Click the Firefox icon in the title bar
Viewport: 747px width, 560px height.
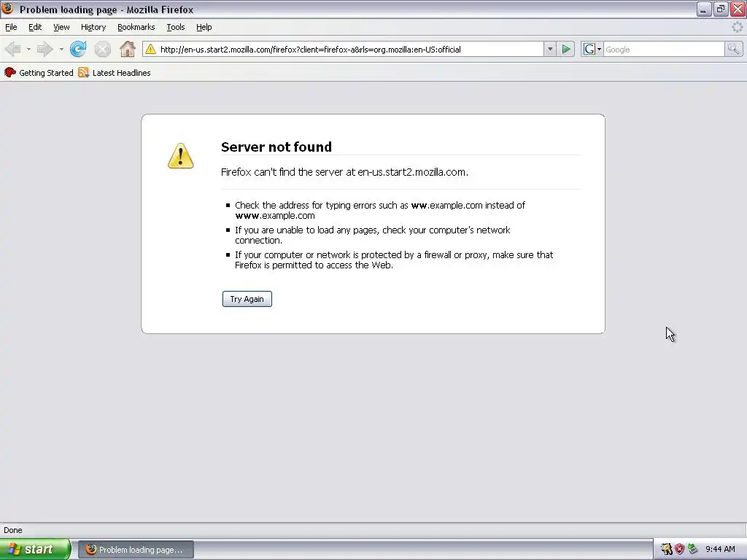click(x=7, y=9)
